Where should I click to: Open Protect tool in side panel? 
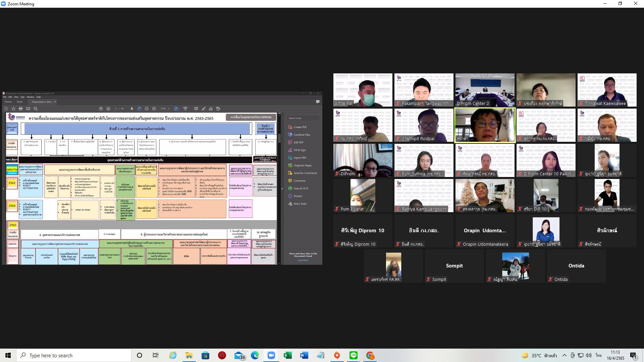pyautogui.click(x=295, y=196)
